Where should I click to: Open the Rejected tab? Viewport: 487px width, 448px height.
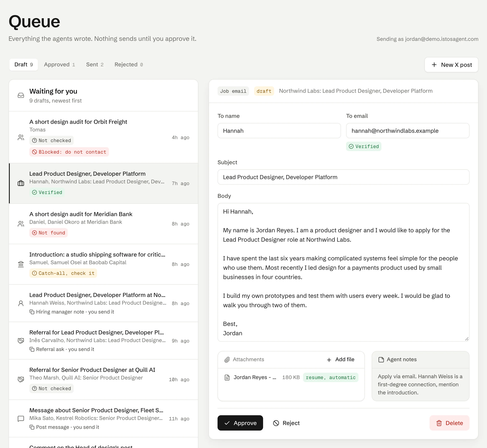(x=129, y=64)
